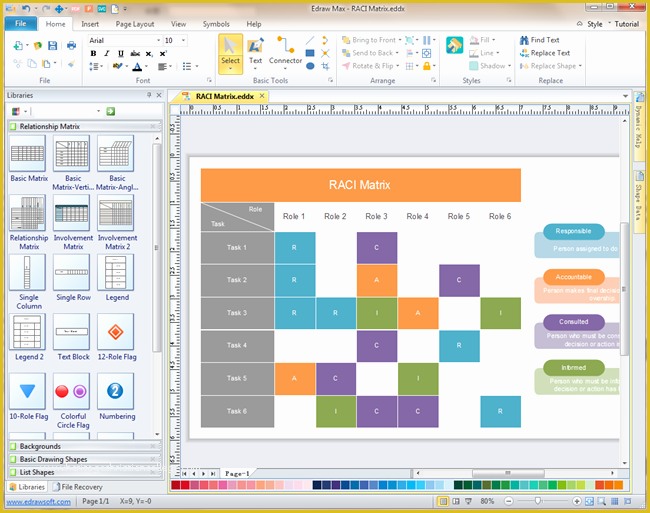Image resolution: width=650 pixels, height=513 pixels.
Task: Choose the Connector tool
Action: (285, 52)
